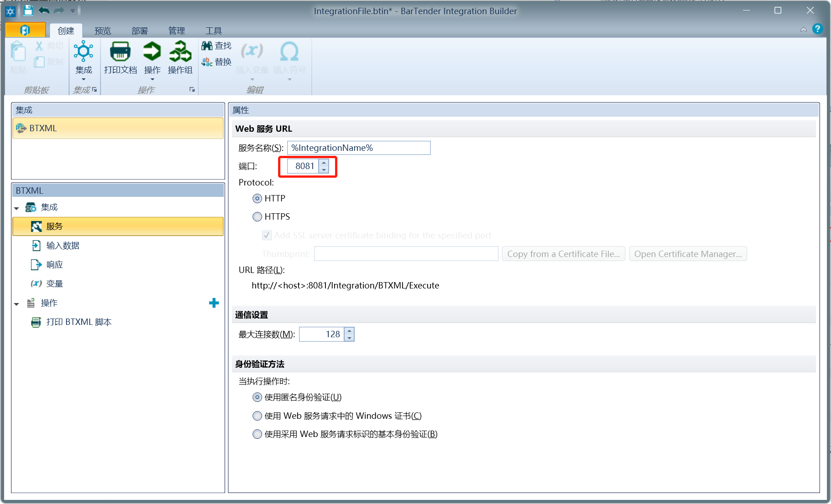This screenshot has height=504, width=831.
Task: Click the 集成 (Integration) ribbon icon
Action: click(x=83, y=51)
